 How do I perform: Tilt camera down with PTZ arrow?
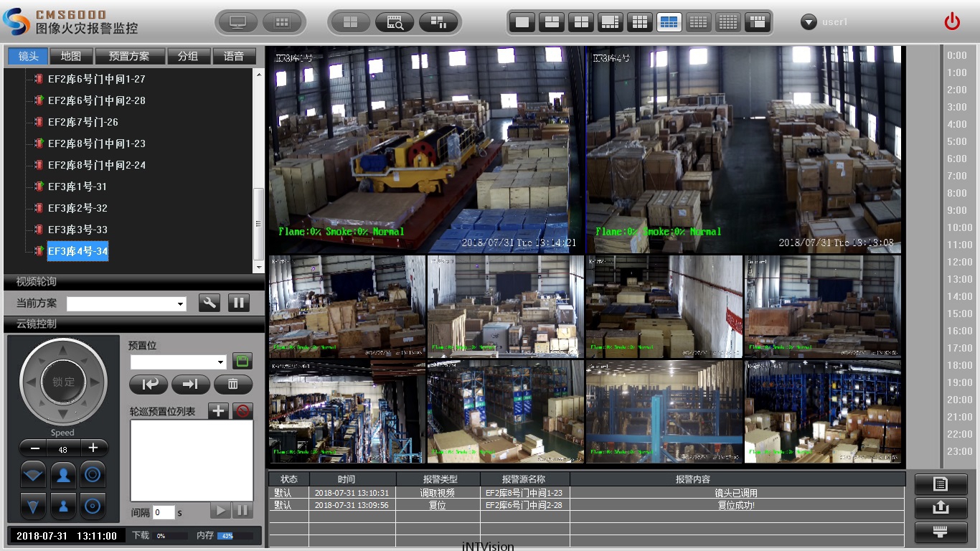pos(63,415)
